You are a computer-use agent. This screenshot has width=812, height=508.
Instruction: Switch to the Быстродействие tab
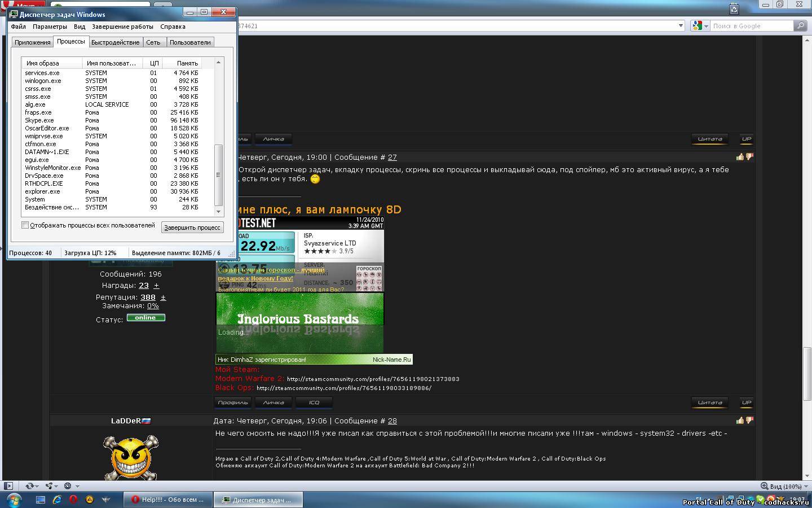115,42
